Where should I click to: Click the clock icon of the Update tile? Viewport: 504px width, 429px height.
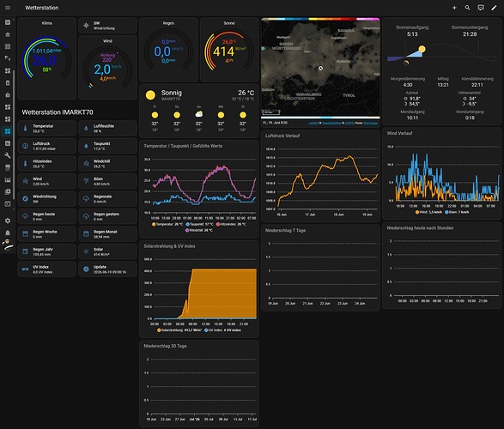[x=86, y=269]
